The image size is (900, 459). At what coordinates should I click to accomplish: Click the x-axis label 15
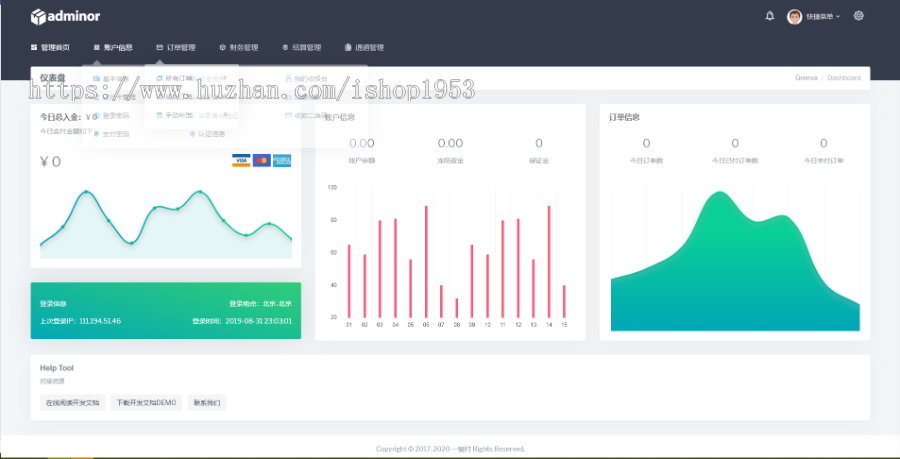[x=564, y=325]
